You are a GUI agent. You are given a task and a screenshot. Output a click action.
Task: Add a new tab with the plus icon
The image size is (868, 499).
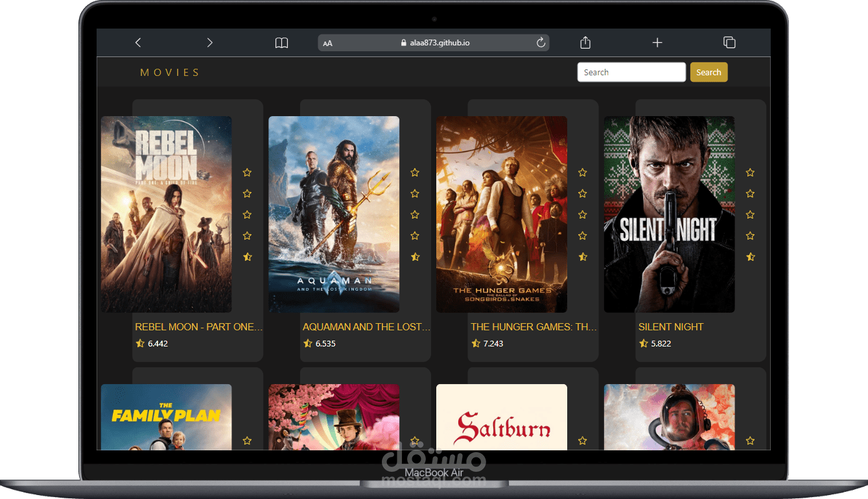click(657, 42)
